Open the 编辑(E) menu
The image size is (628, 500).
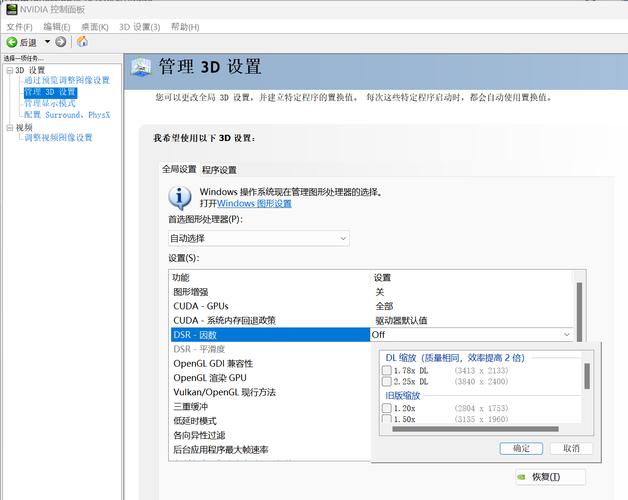click(x=56, y=27)
